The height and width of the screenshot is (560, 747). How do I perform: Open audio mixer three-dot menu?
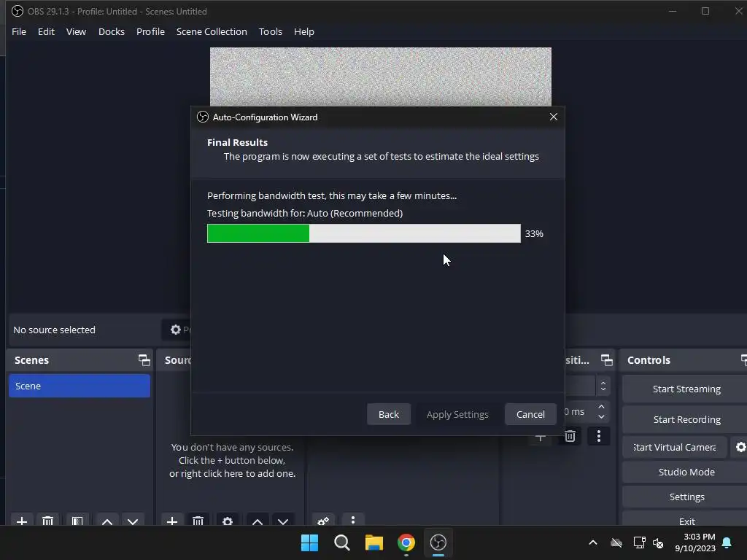[x=353, y=520]
